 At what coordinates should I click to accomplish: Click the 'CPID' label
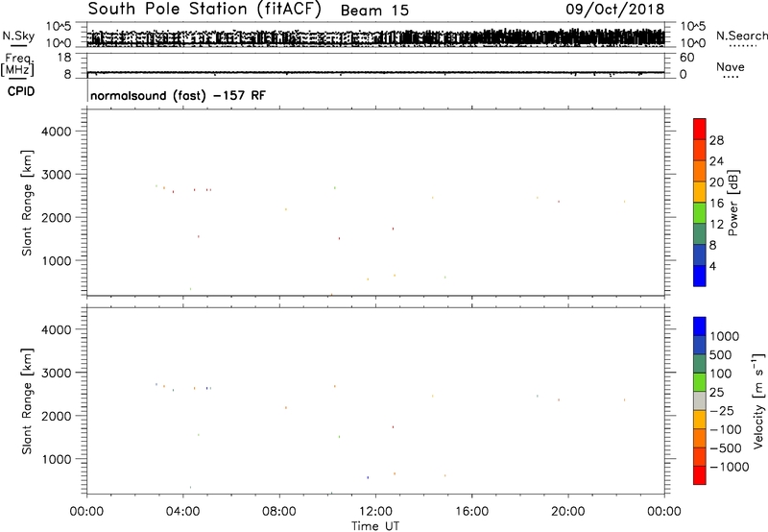21,91
